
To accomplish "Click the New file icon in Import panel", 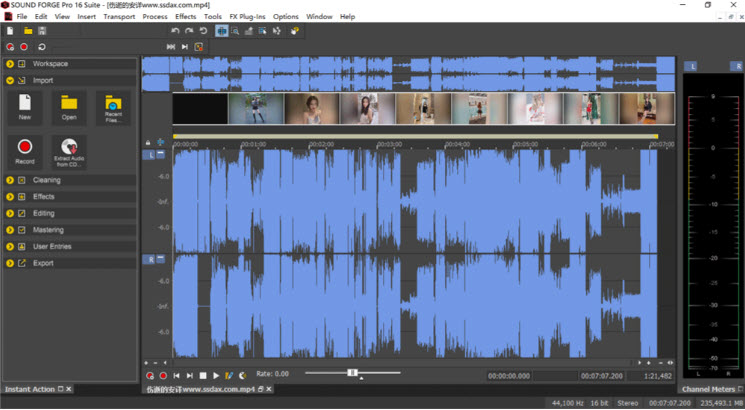I will click(25, 106).
